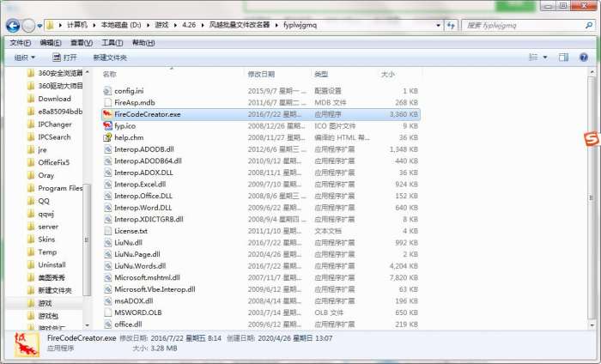
Task: Click 新建文件夹 button
Action: [110, 58]
